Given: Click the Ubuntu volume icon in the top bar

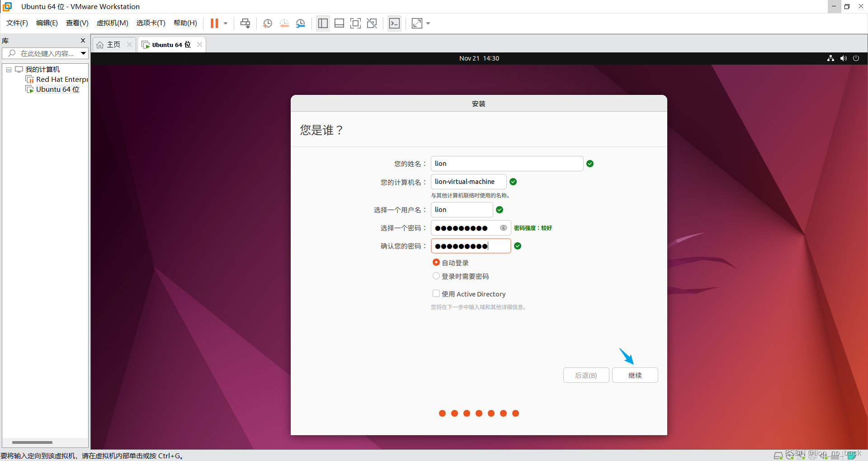Looking at the screenshot, I should tap(843, 58).
